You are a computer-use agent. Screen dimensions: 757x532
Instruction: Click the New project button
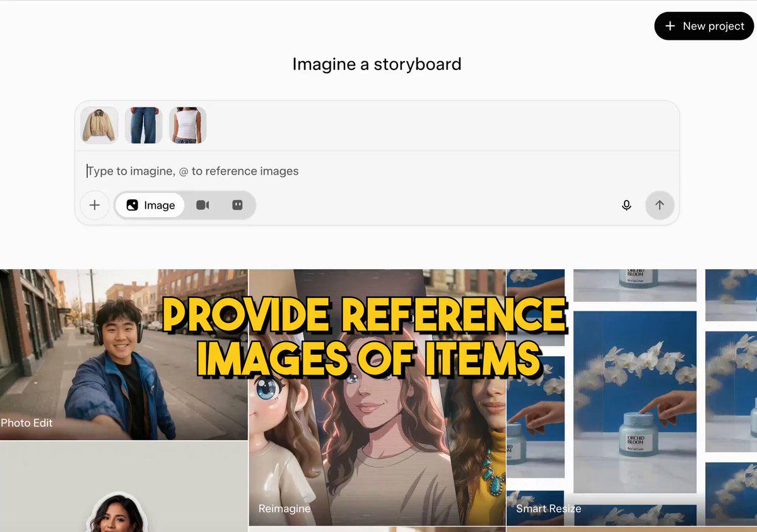(704, 26)
